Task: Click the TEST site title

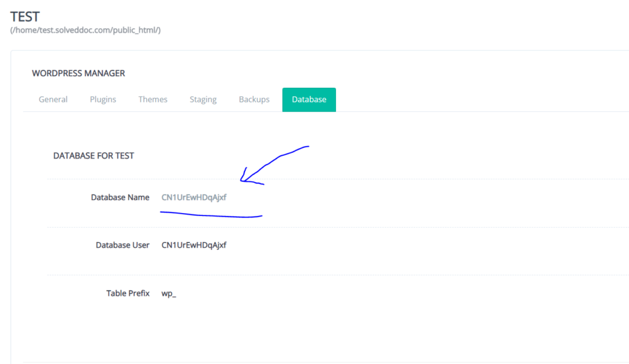Action: pos(25,17)
